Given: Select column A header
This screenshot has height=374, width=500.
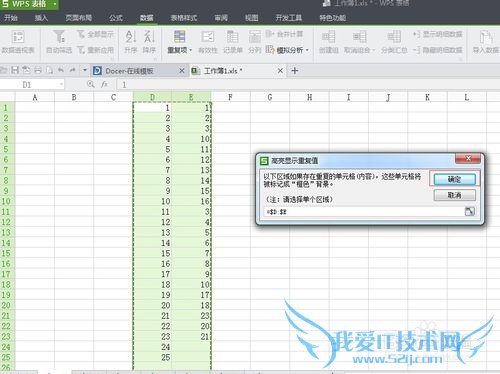Looking at the screenshot, I should pos(35,97).
